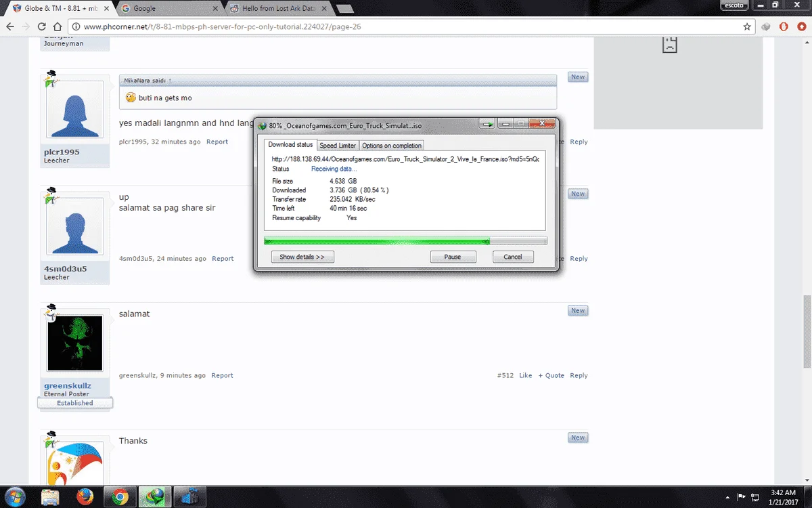Click the 24 minutes ago timestamp
Image resolution: width=812 pixels, height=508 pixels.
coord(181,259)
